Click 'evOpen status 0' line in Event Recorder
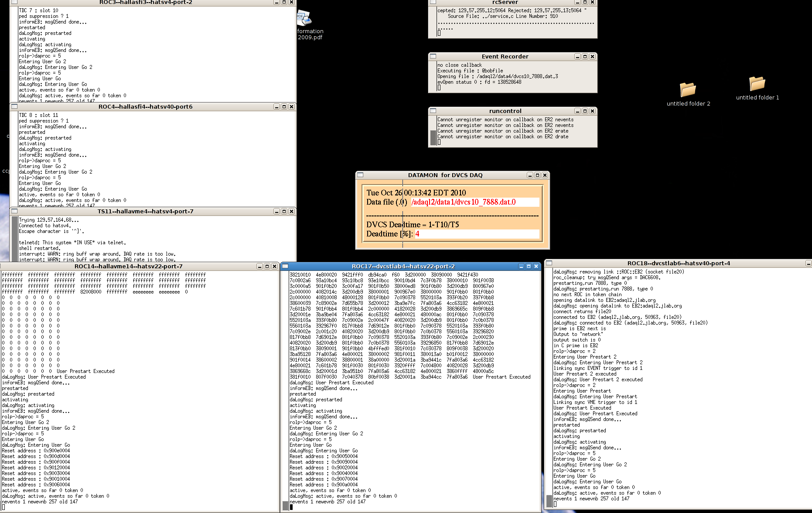This screenshot has width=812, height=513. point(479,82)
